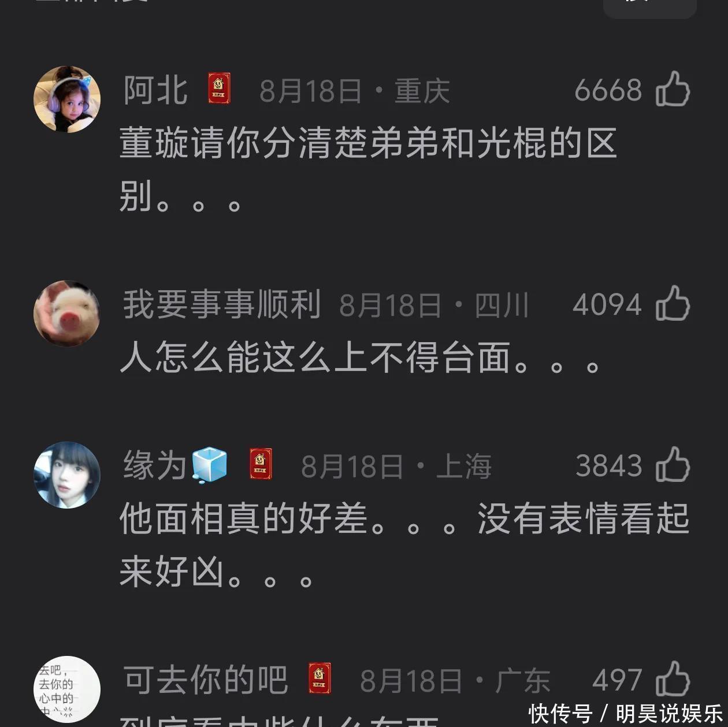Select the comment 人怎么能这么上不得台面
Image resolution: width=728 pixels, height=727 pixels.
362,357
